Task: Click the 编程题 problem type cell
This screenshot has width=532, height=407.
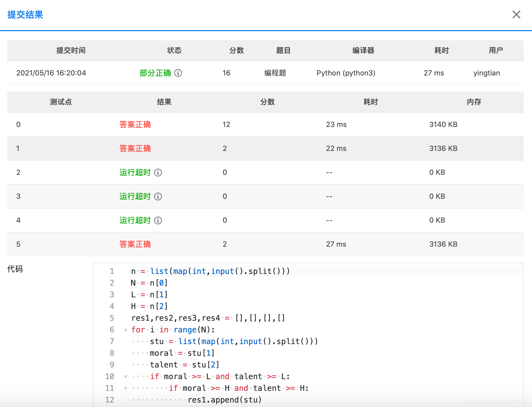Action: click(x=275, y=73)
